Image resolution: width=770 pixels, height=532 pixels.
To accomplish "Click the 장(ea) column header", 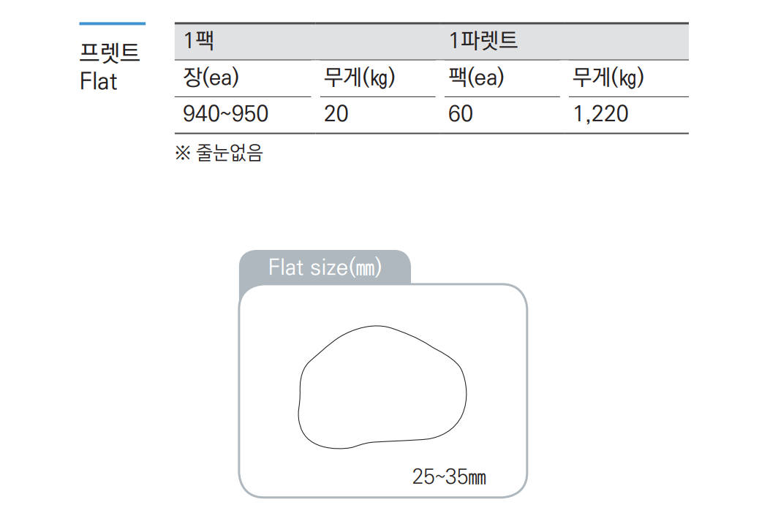I will (x=211, y=77).
